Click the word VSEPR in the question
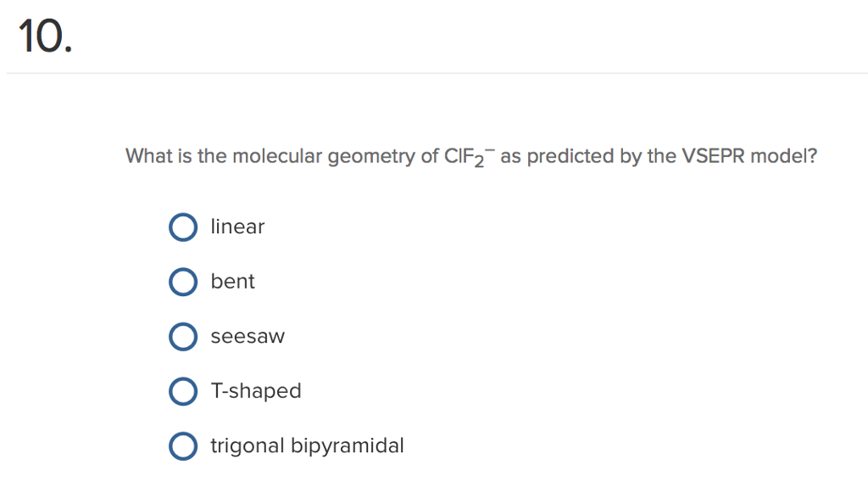868x504 pixels. (714, 155)
